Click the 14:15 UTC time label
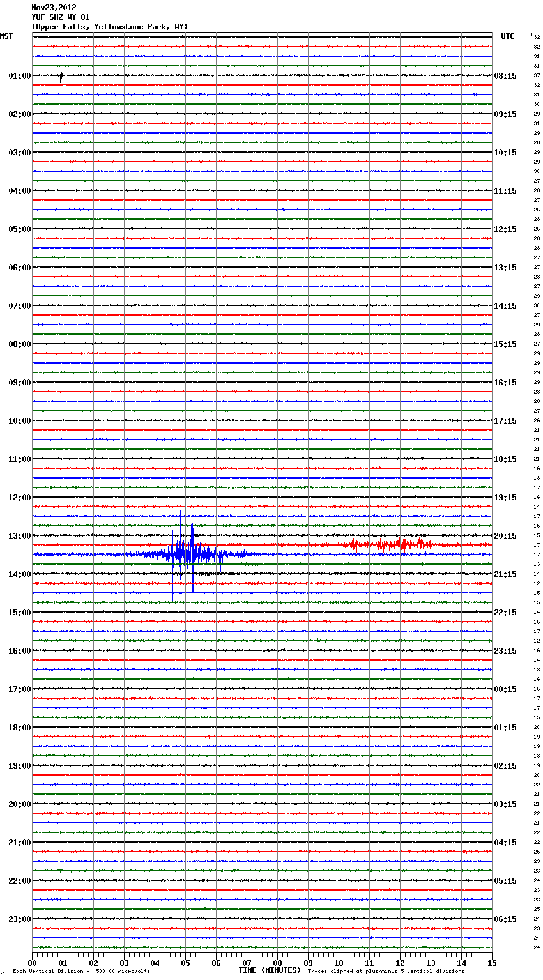This screenshot has height=980, width=543. point(505,306)
